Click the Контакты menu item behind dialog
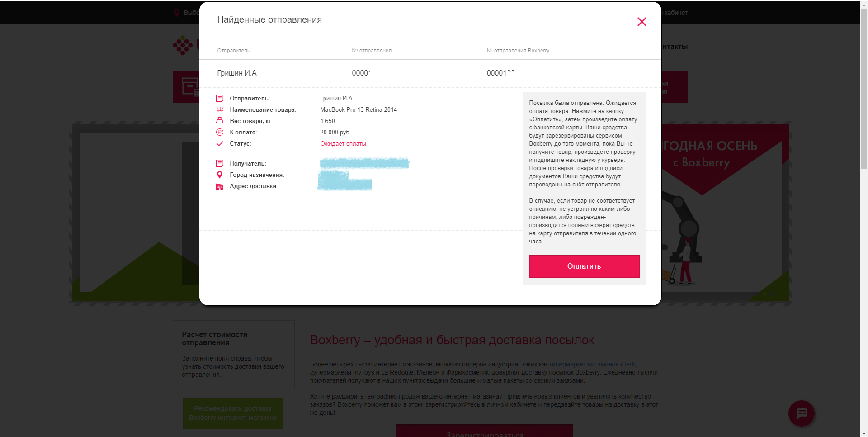Screen dimensions: 868x437 coord(675,47)
